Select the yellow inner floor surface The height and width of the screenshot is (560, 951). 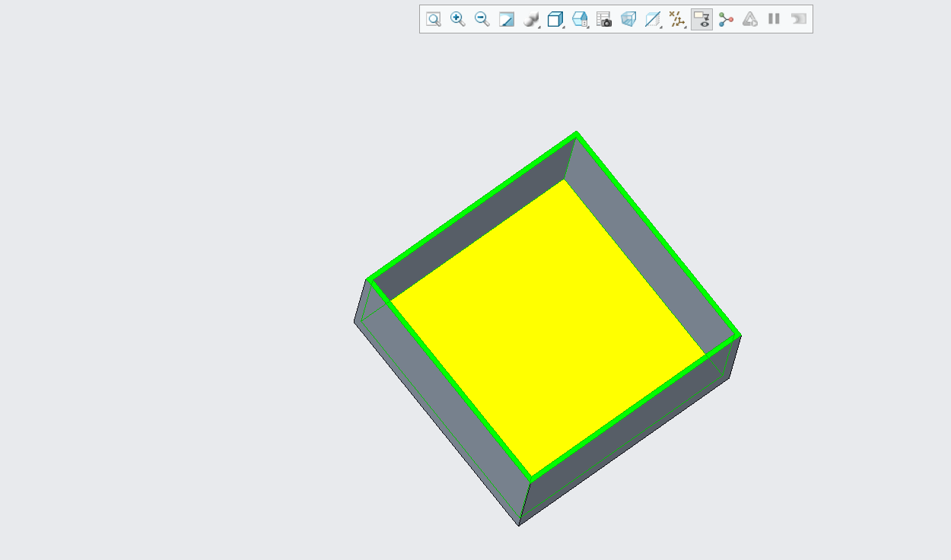(x=549, y=327)
